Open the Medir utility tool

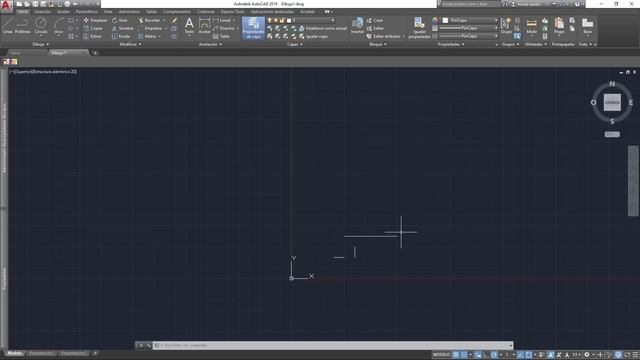tap(531, 26)
